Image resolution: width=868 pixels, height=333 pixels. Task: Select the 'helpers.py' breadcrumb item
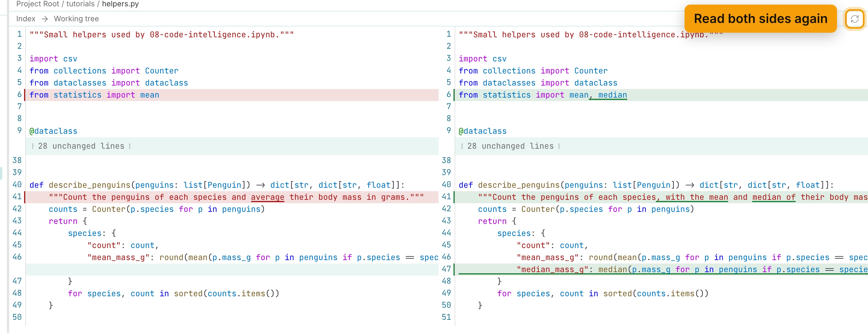coord(120,4)
